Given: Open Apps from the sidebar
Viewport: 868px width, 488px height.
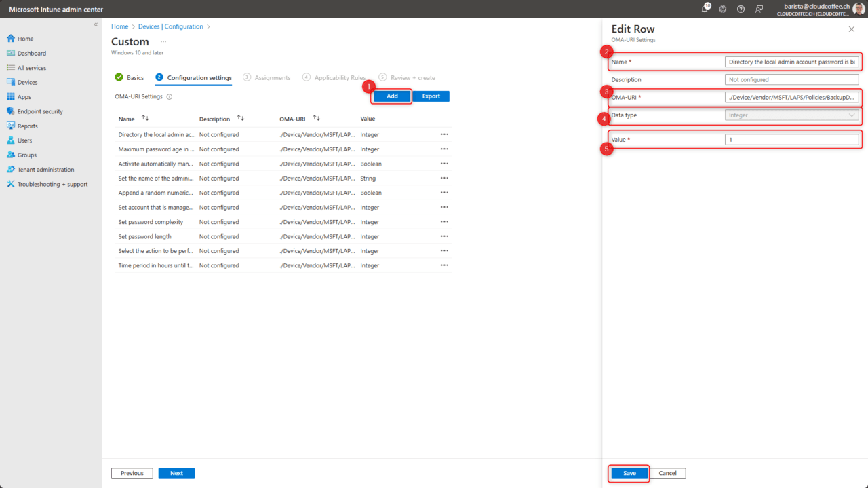Looking at the screenshot, I should pyautogui.click(x=22, y=96).
